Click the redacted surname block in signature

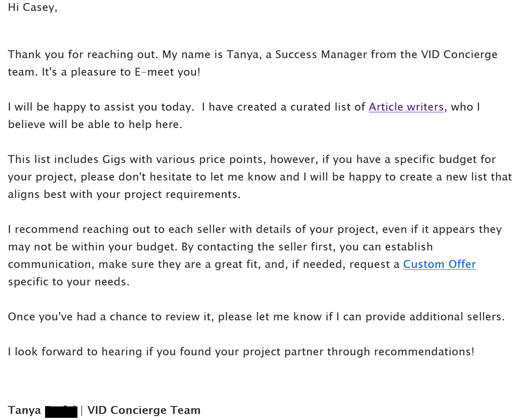click(61, 411)
